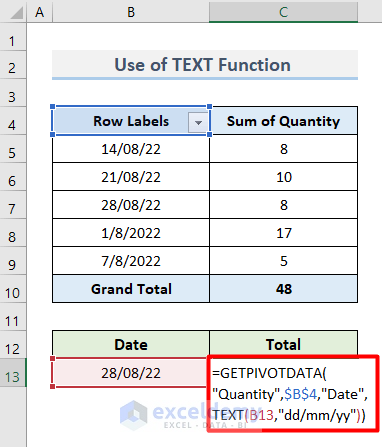This screenshot has width=382, height=447.
Task: Select pivot row label 28/08/22 in row 7
Action: click(x=131, y=205)
